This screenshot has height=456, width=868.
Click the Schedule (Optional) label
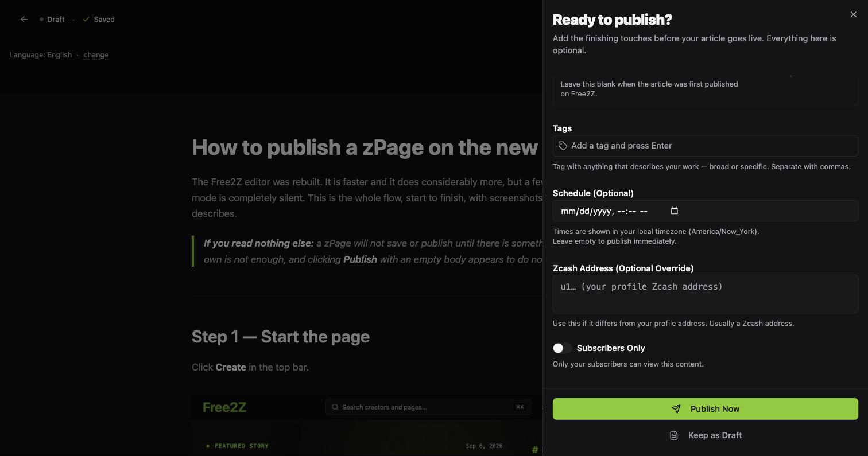coord(593,193)
